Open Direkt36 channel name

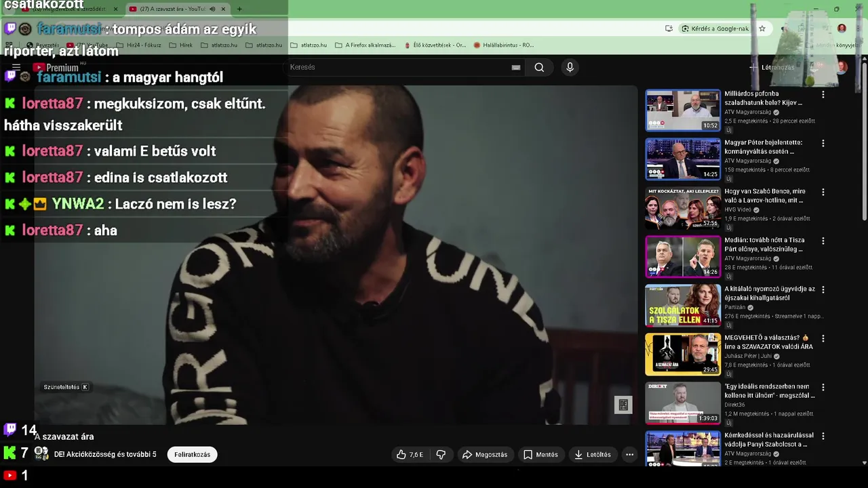(x=734, y=405)
